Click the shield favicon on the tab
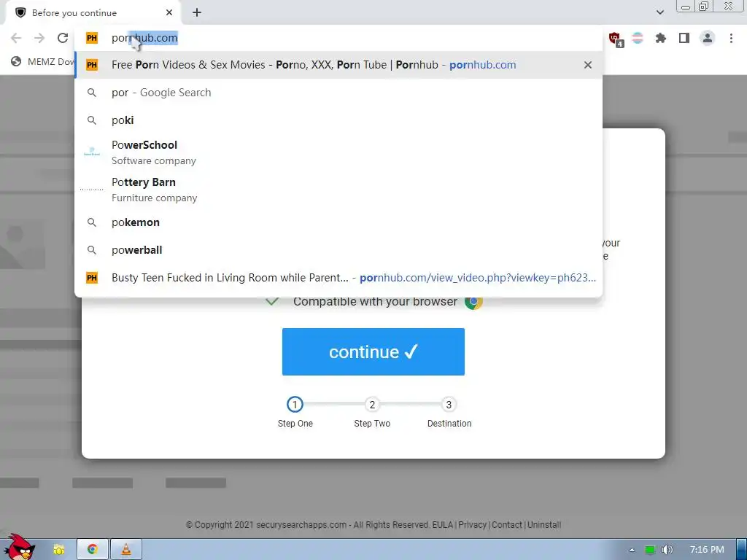747x560 pixels. [20, 13]
